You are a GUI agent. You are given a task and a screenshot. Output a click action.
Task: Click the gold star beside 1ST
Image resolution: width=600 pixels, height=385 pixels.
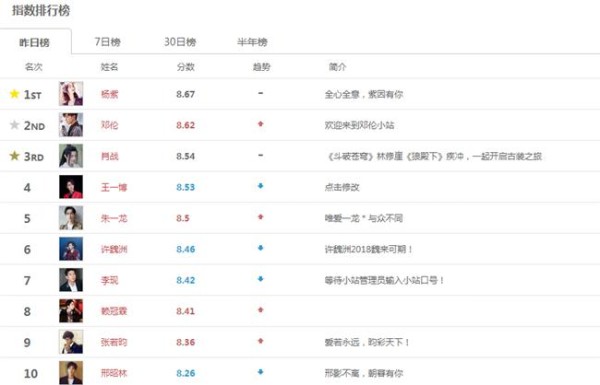[x=15, y=94]
